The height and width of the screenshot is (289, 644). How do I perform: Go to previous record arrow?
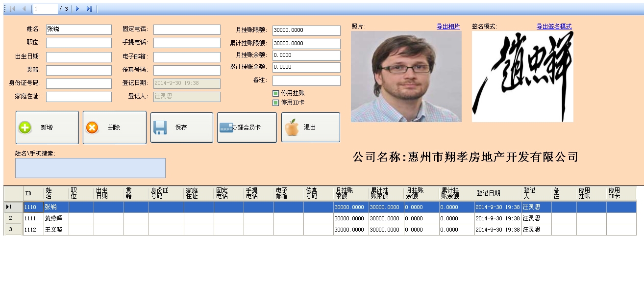(x=24, y=9)
